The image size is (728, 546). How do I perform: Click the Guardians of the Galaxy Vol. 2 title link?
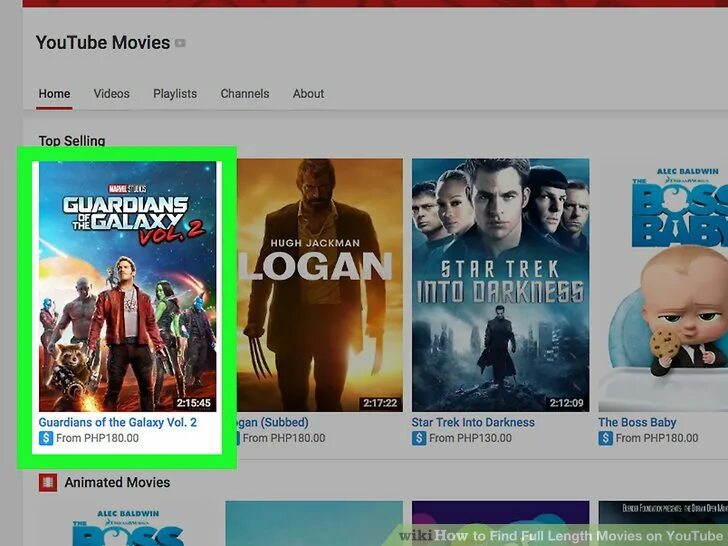point(117,422)
